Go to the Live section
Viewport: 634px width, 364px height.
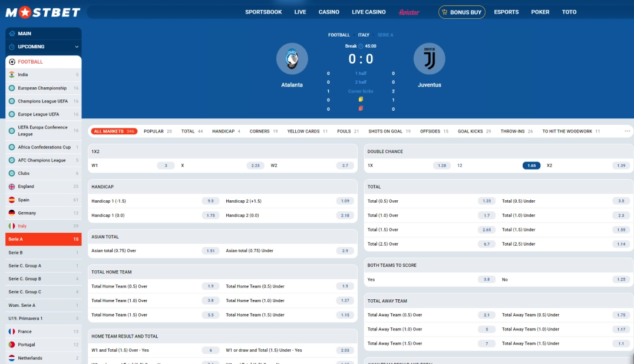click(x=300, y=12)
